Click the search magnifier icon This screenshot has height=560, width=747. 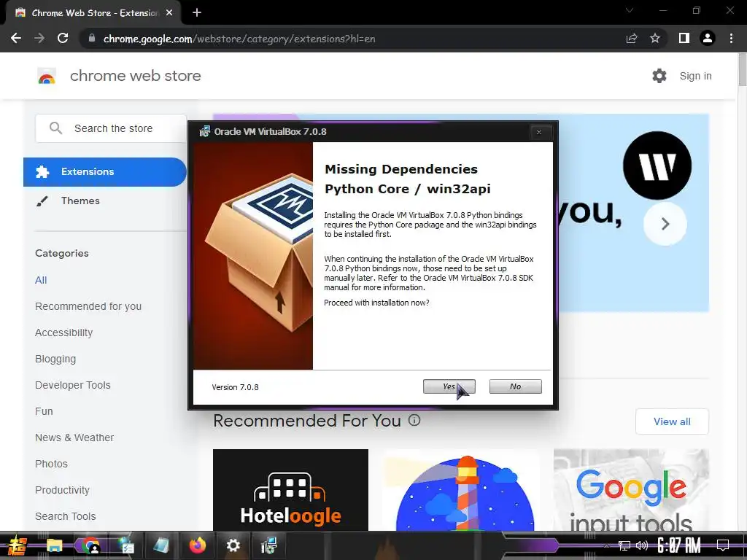(55, 128)
